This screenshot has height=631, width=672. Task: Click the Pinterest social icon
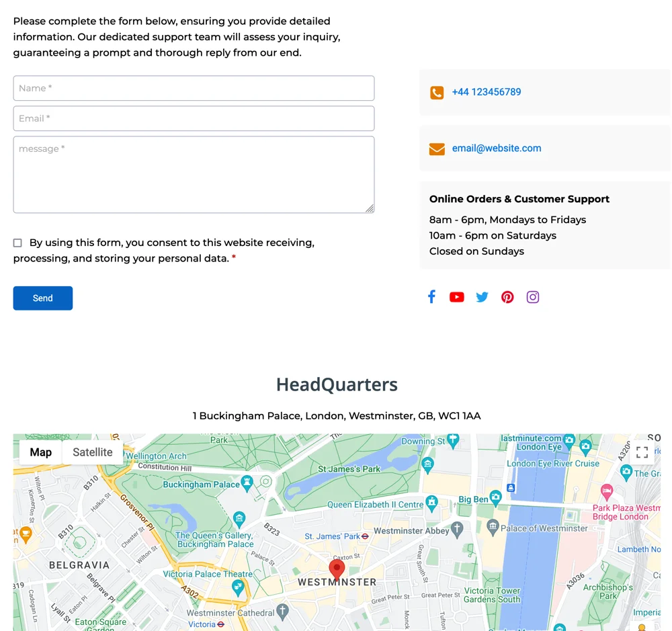coord(507,296)
